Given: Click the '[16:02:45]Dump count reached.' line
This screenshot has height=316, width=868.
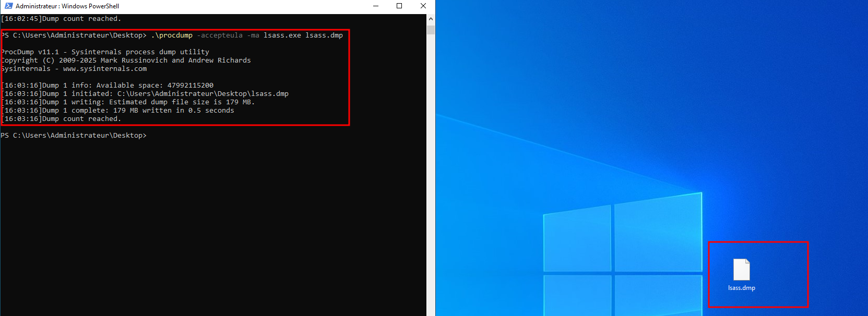Looking at the screenshot, I should pyautogui.click(x=61, y=19).
